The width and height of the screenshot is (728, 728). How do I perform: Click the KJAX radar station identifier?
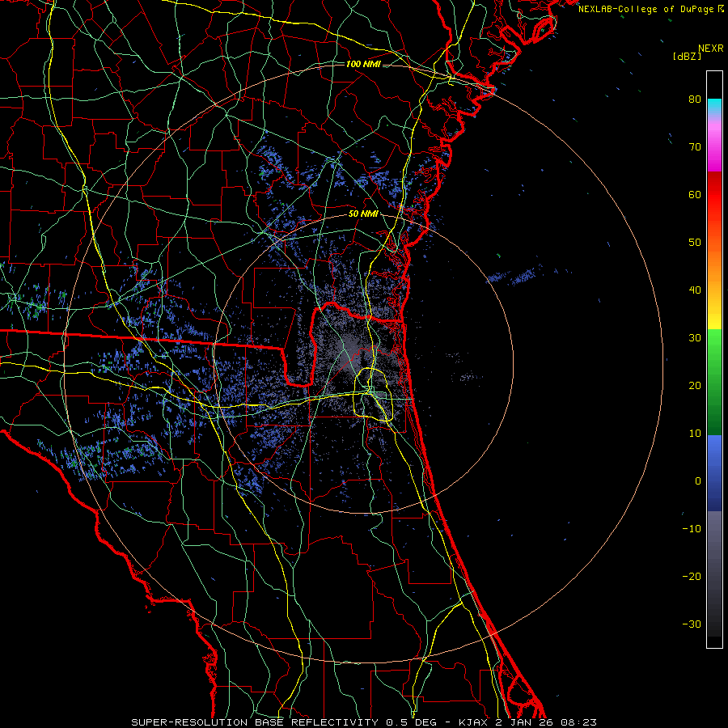coord(473,722)
